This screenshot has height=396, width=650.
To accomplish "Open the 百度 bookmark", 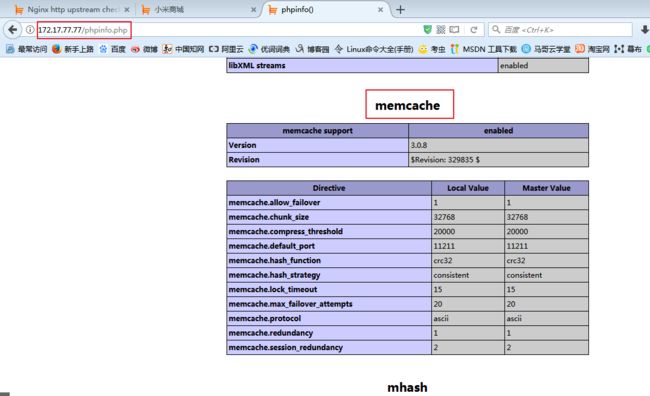I will point(112,49).
